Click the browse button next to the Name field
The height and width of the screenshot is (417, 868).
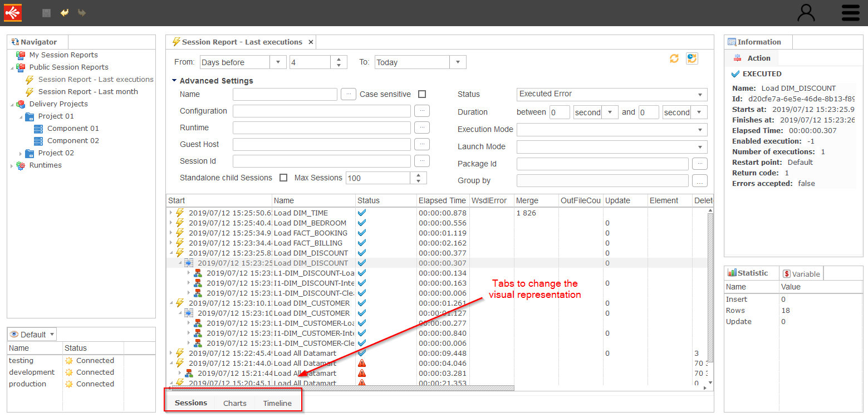[349, 94]
